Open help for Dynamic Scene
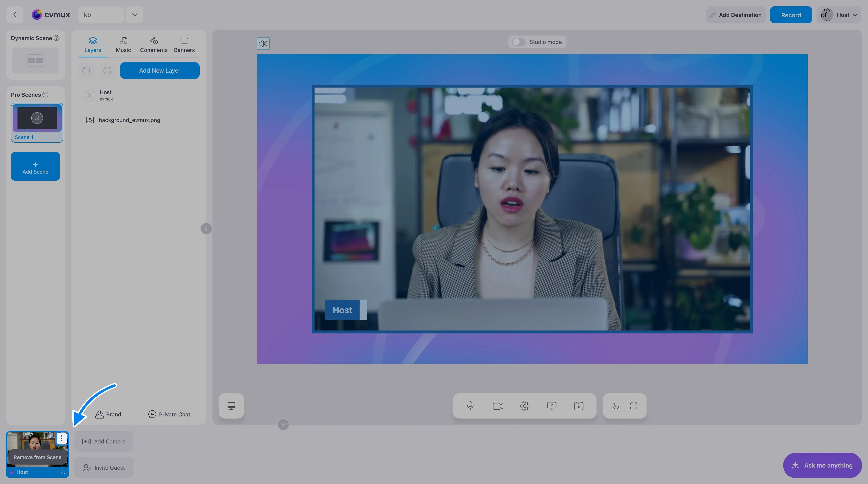 pyautogui.click(x=57, y=38)
